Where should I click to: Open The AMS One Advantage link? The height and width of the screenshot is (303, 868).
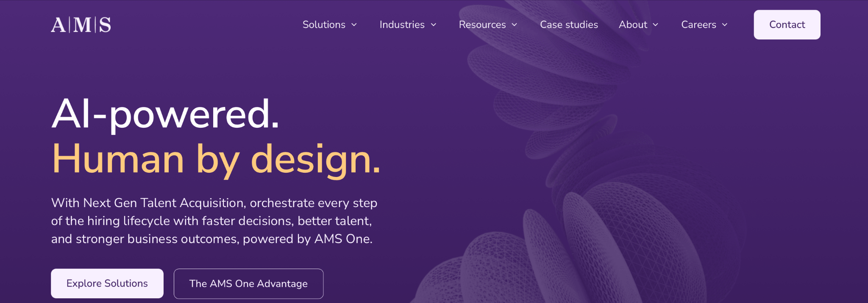248,283
